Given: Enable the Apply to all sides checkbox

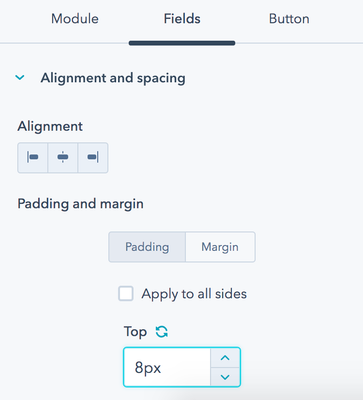Looking at the screenshot, I should [126, 294].
